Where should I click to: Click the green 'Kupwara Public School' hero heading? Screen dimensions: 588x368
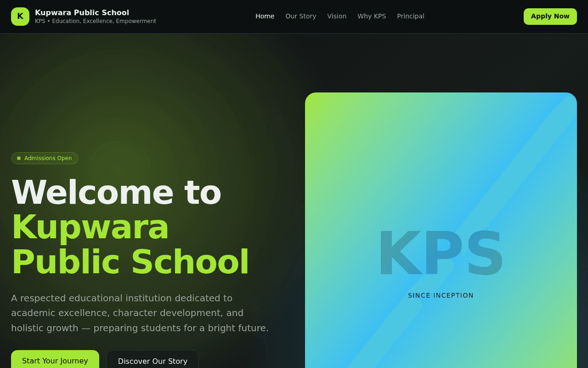130,245
